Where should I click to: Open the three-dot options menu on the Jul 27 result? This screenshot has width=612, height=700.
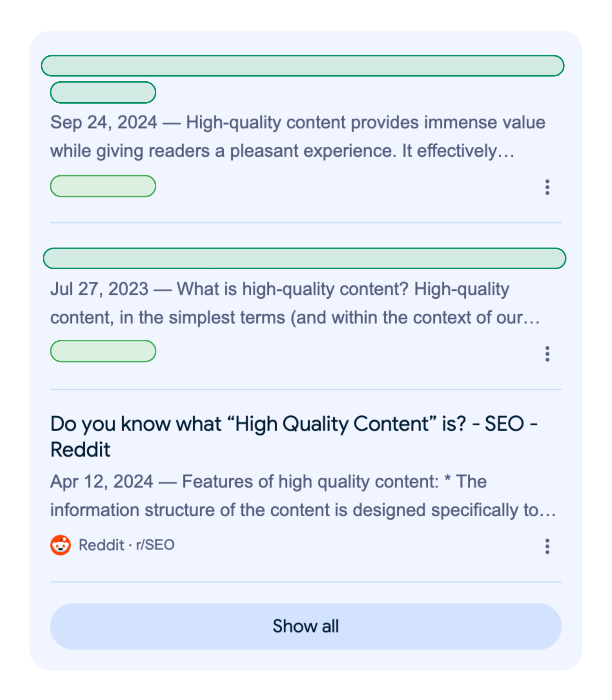click(547, 354)
